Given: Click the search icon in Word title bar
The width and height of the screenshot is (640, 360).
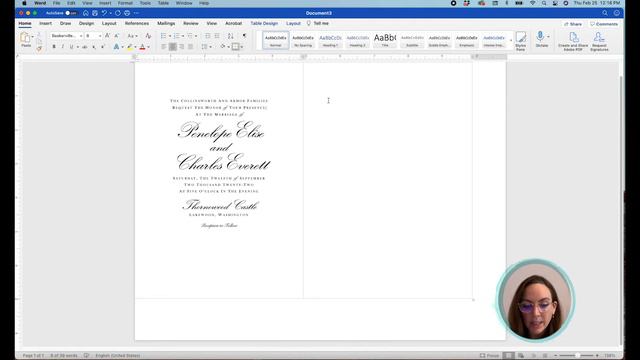Looking at the screenshot, I should (605, 13).
